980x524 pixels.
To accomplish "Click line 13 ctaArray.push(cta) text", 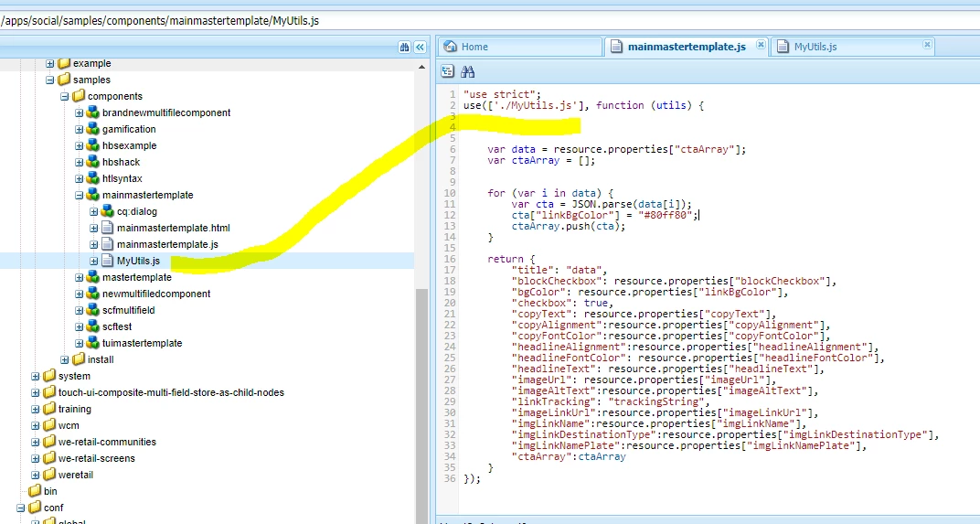I will click(568, 227).
